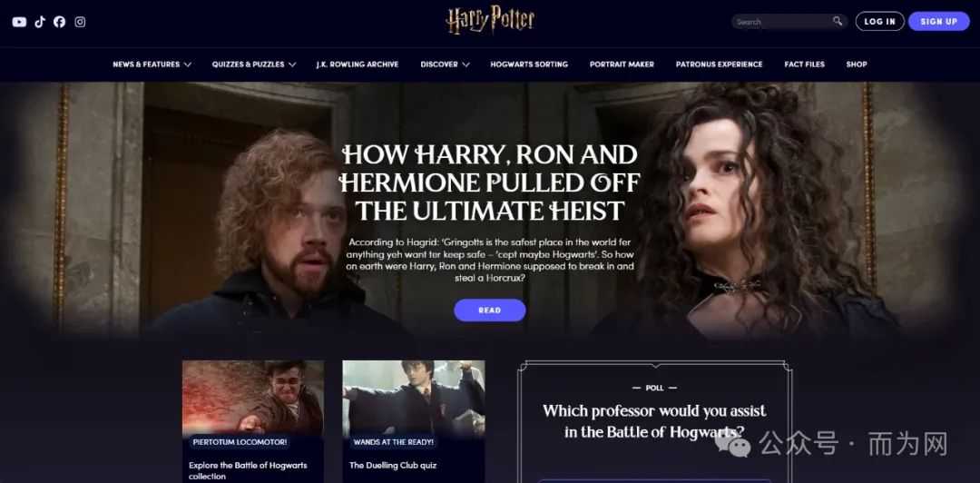Open the Duelling Club quiz thumbnail
The image size is (980, 483).
(x=414, y=398)
